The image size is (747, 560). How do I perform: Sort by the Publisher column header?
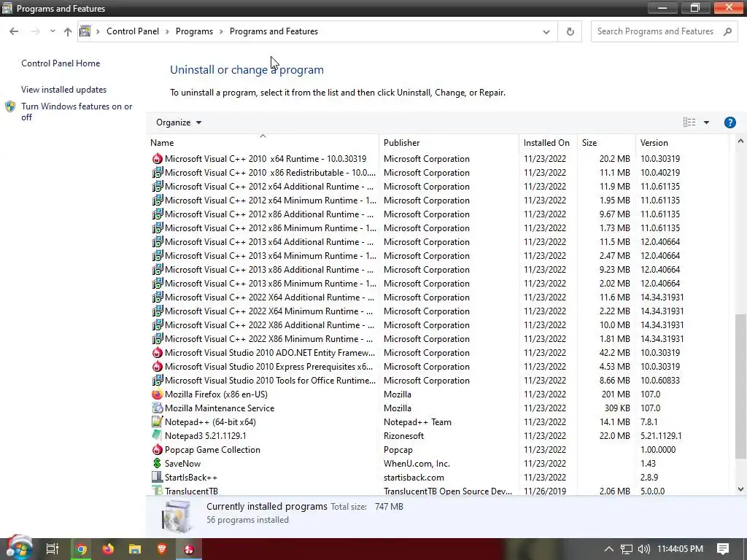pyautogui.click(x=449, y=142)
